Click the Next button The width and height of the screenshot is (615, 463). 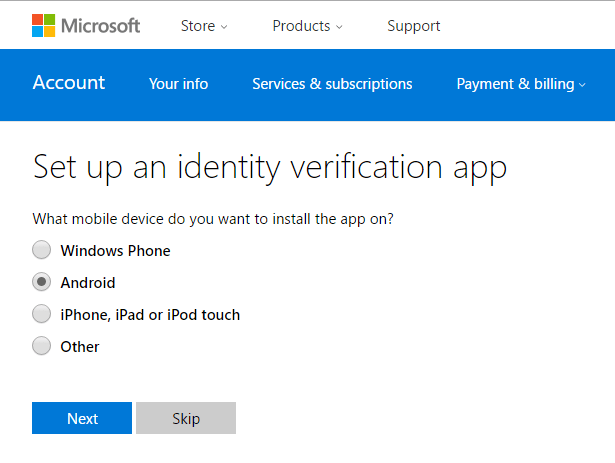click(82, 418)
